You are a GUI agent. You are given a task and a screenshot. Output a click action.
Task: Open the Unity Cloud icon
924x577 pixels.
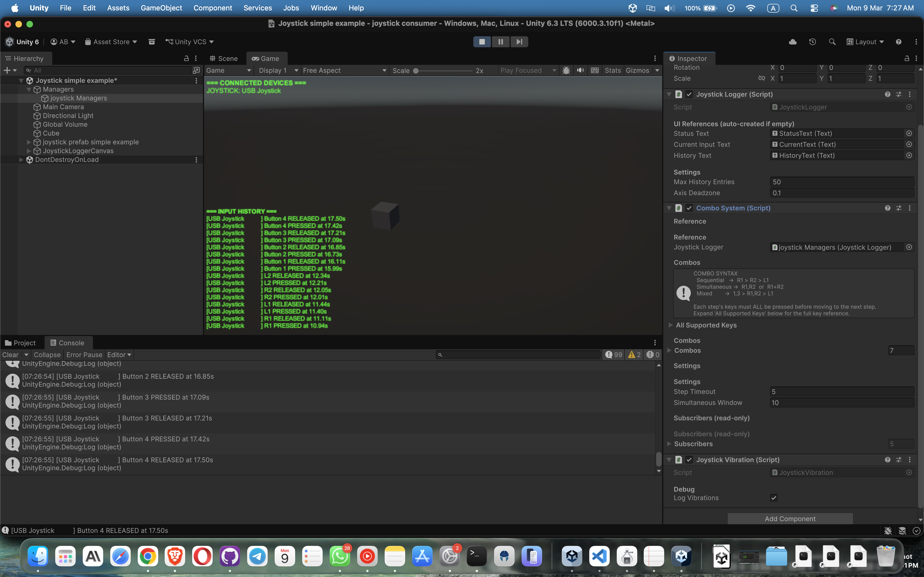click(x=793, y=41)
